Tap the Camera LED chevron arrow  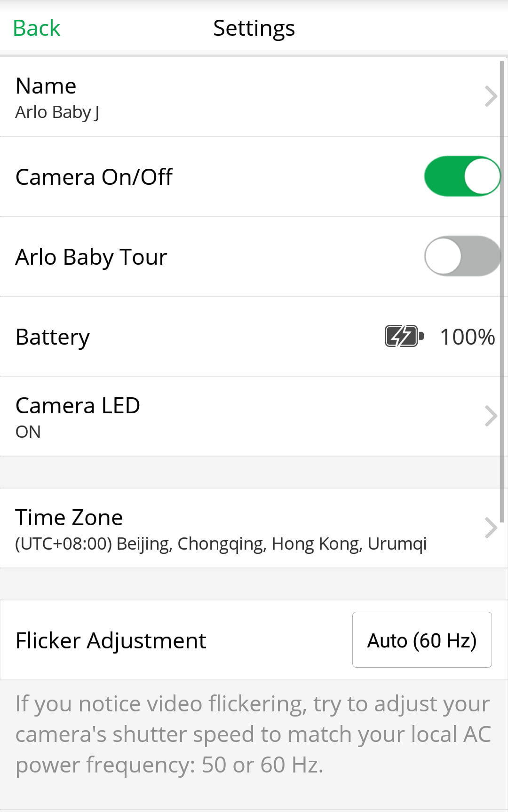[491, 416]
